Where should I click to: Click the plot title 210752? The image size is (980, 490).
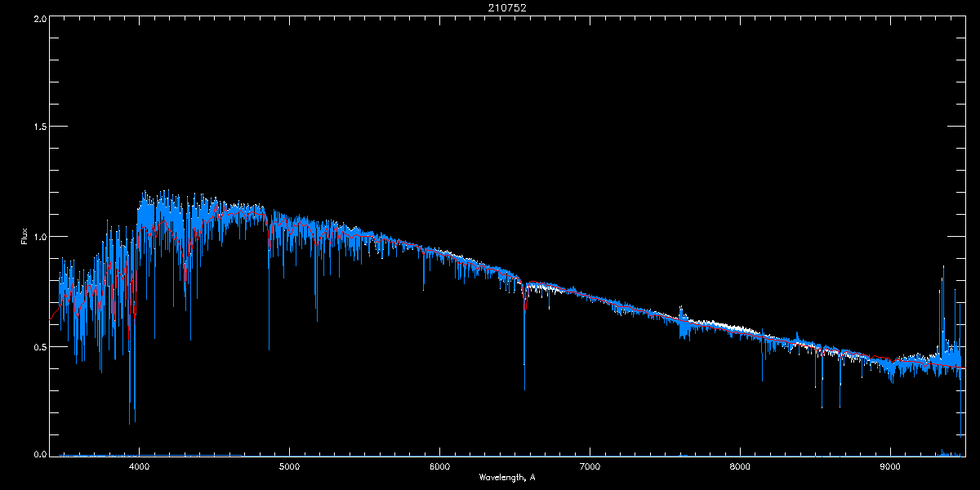(x=506, y=8)
